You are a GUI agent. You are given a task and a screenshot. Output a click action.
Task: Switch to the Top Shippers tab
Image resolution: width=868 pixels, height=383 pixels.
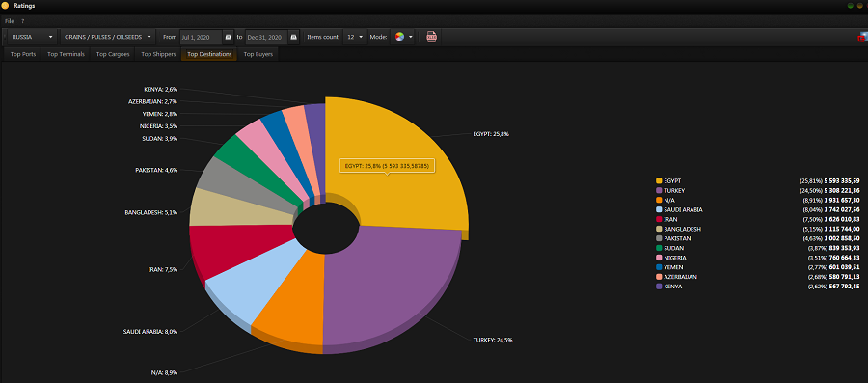click(x=158, y=54)
